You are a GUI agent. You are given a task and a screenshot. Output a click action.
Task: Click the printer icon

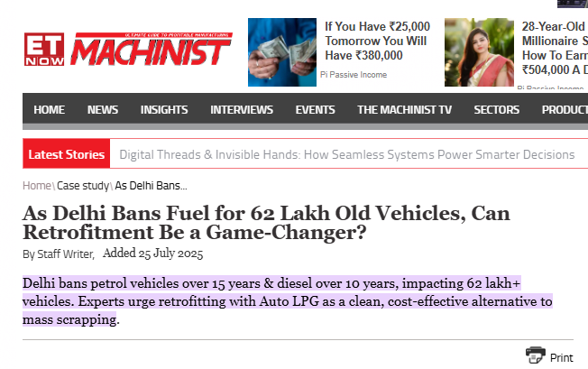click(536, 355)
